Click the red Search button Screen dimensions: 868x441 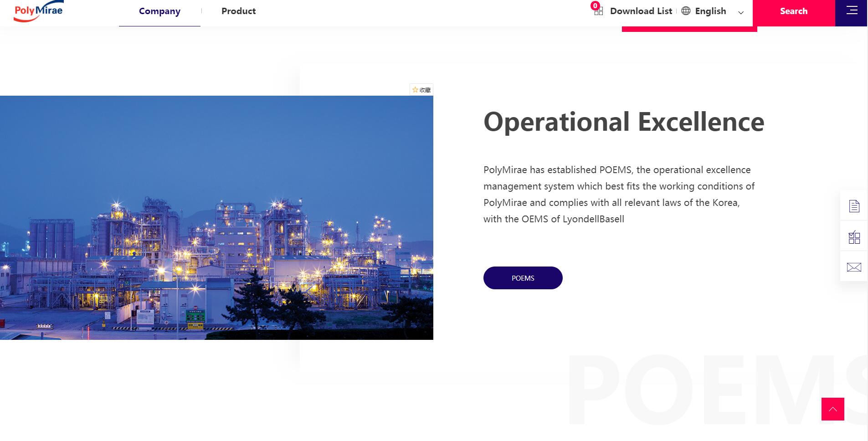pos(793,13)
